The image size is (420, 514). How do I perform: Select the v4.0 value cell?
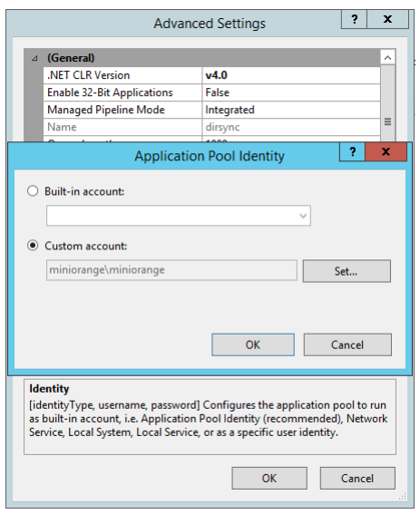tap(291, 75)
